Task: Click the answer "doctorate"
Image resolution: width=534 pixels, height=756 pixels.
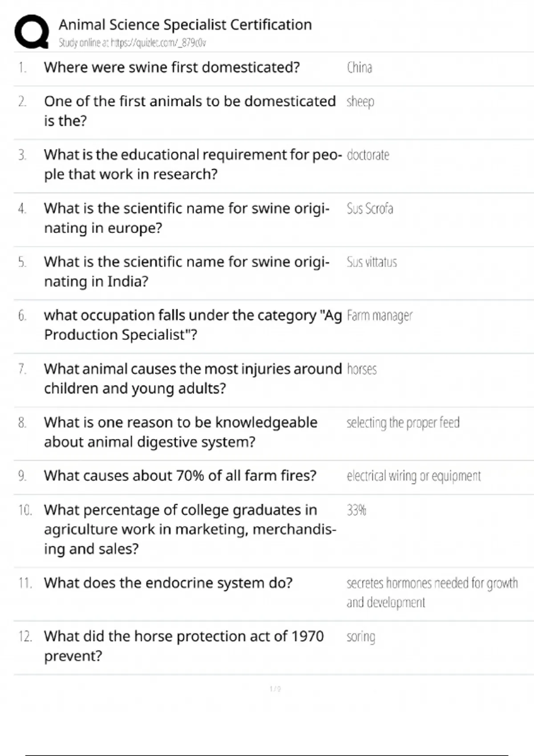Action: click(368, 155)
